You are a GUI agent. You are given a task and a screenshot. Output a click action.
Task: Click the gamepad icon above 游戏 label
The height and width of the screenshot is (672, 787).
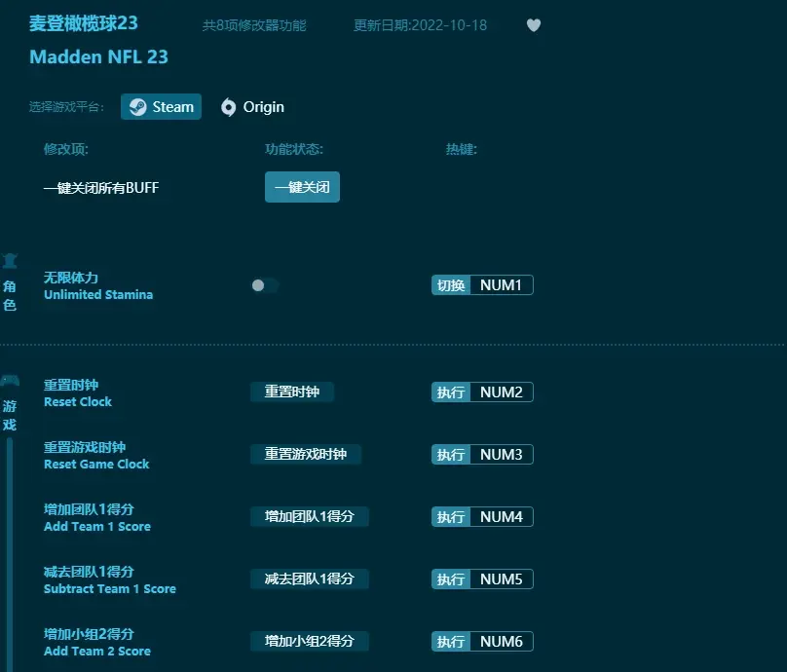[10, 380]
